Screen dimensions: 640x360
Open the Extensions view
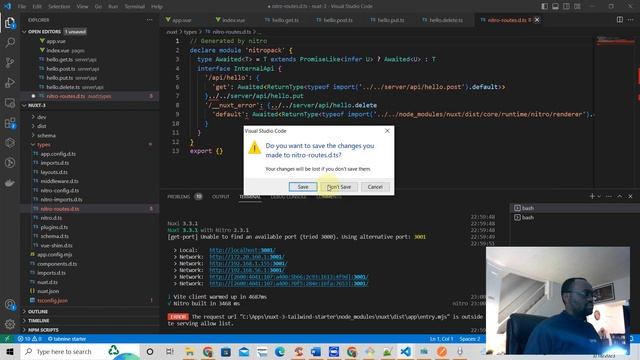click(10, 123)
